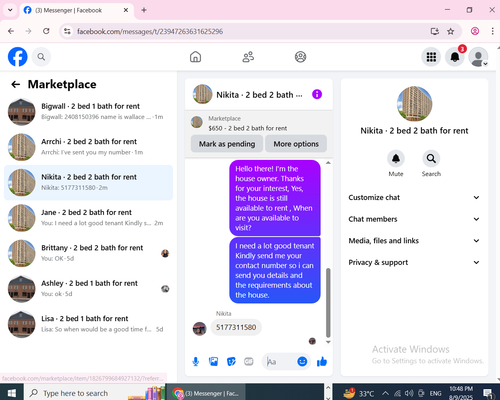
Task: Click the Aa message input field
Action: pos(280,362)
